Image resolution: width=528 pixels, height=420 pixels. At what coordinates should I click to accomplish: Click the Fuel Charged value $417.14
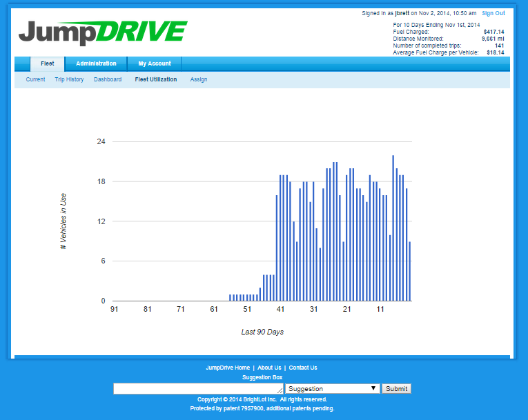pyautogui.click(x=493, y=32)
